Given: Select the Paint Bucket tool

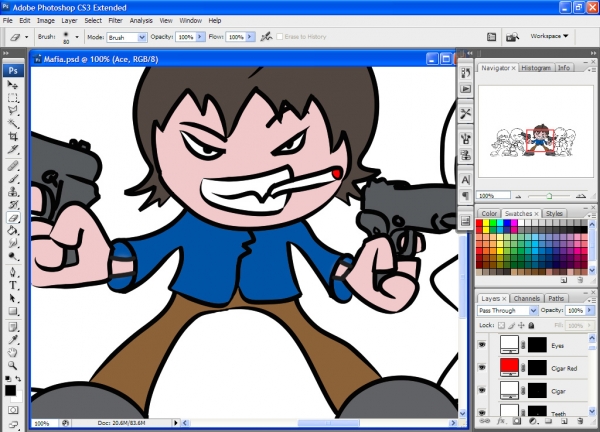Looking at the screenshot, I should [x=13, y=231].
